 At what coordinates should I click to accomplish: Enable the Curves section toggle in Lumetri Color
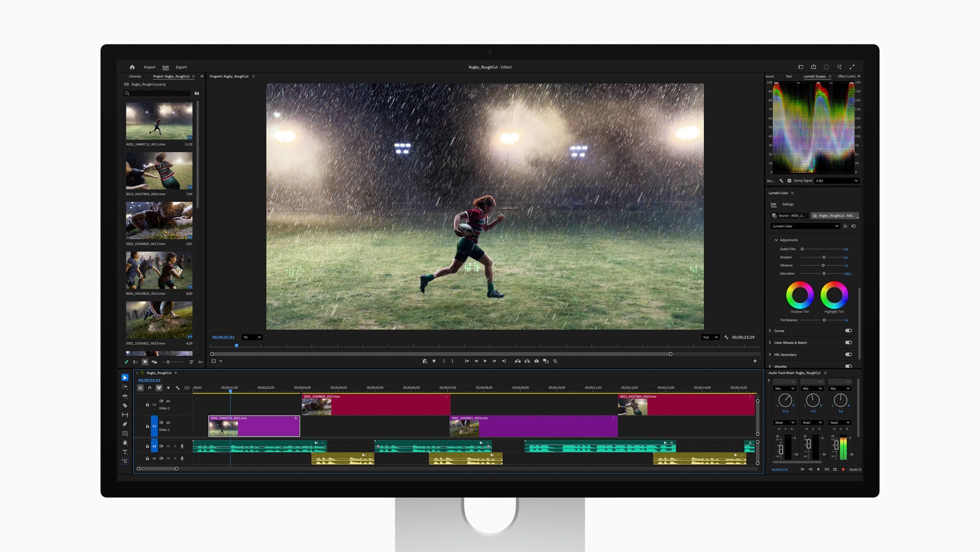click(x=848, y=330)
